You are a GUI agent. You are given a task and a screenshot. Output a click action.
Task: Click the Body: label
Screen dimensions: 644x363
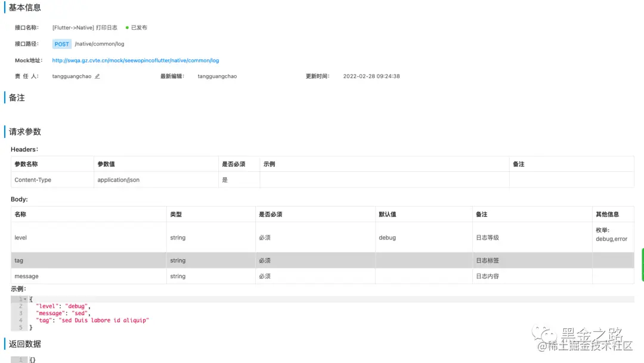click(x=19, y=199)
